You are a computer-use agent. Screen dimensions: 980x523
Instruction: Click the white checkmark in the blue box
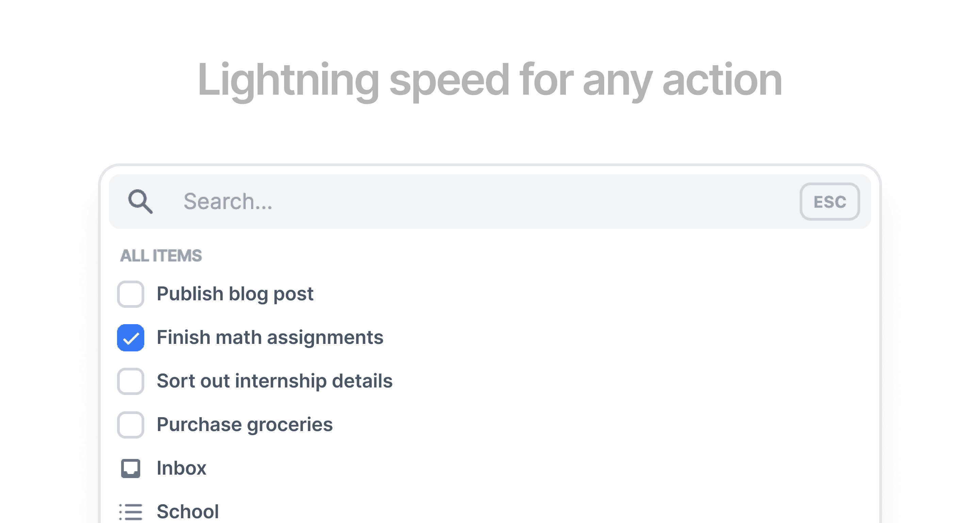coord(131,338)
